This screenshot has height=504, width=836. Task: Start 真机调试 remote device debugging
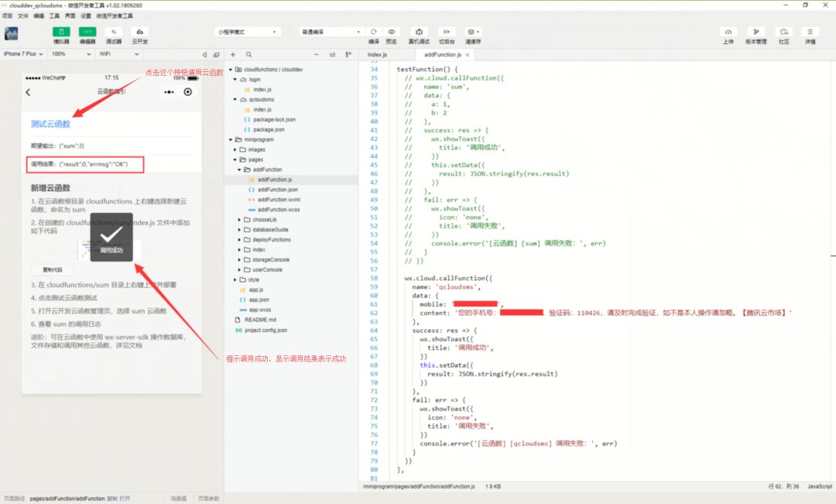coord(419,32)
